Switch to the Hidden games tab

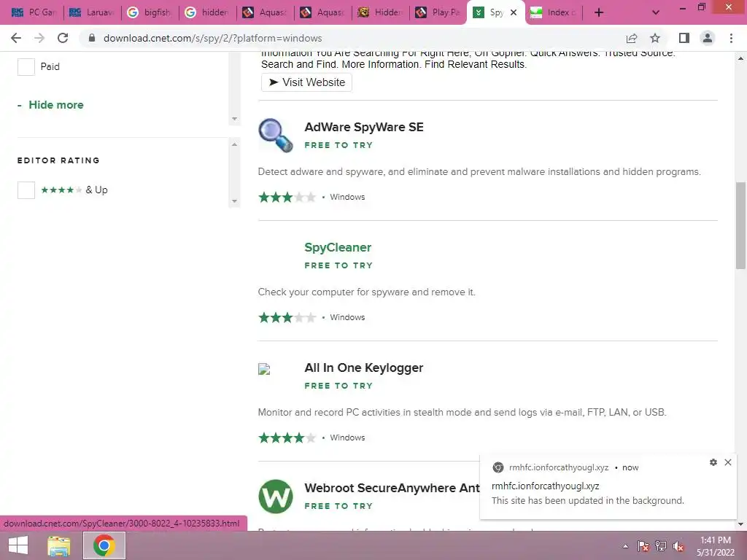pyautogui.click(x=380, y=12)
